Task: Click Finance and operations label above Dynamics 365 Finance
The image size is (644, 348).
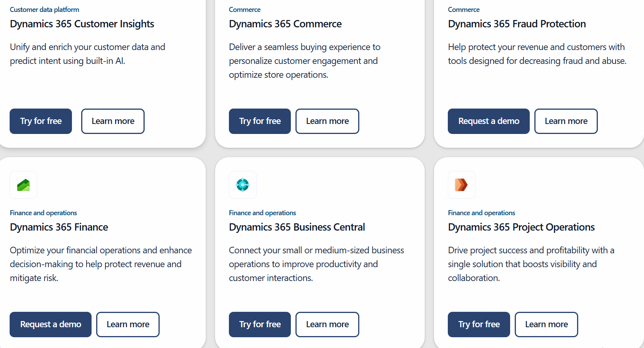Action: pos(43,213)
